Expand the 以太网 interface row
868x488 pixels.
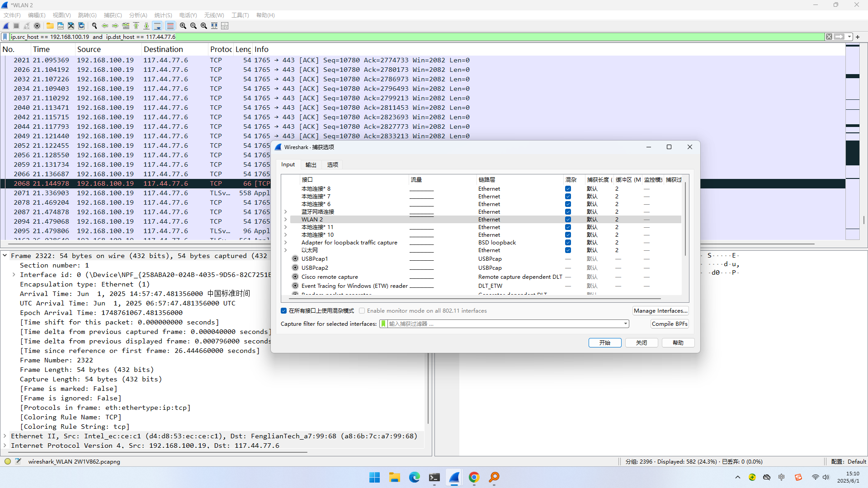[x=286, y=250]
